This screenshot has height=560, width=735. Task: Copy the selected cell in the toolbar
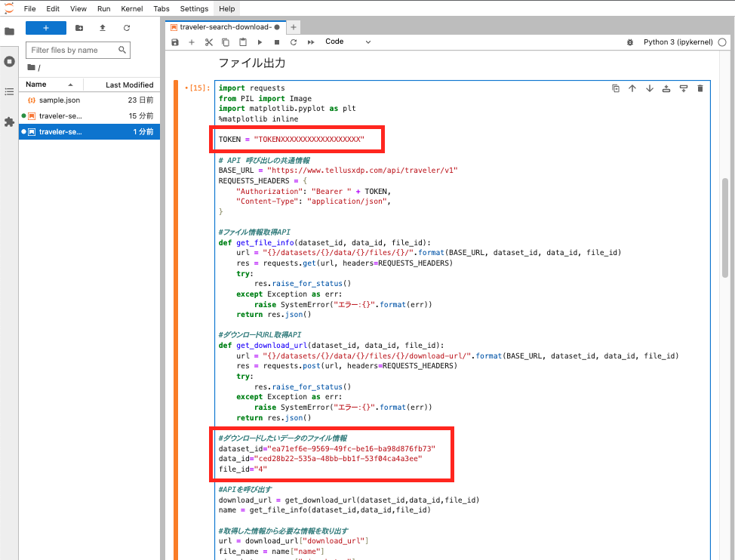pyautogui.click(x=226, y=42)
